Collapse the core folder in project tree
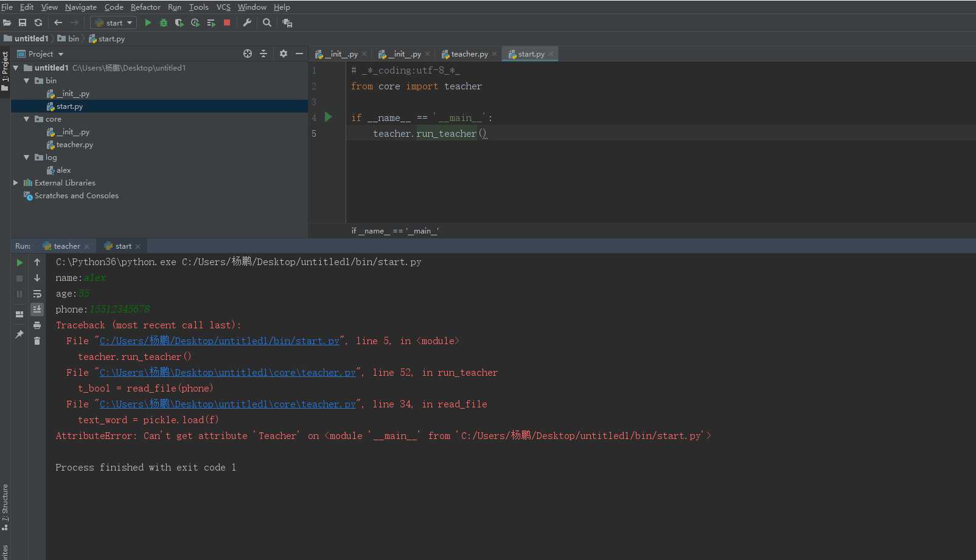This screenshot has height=560, width=976. point(27,119)
